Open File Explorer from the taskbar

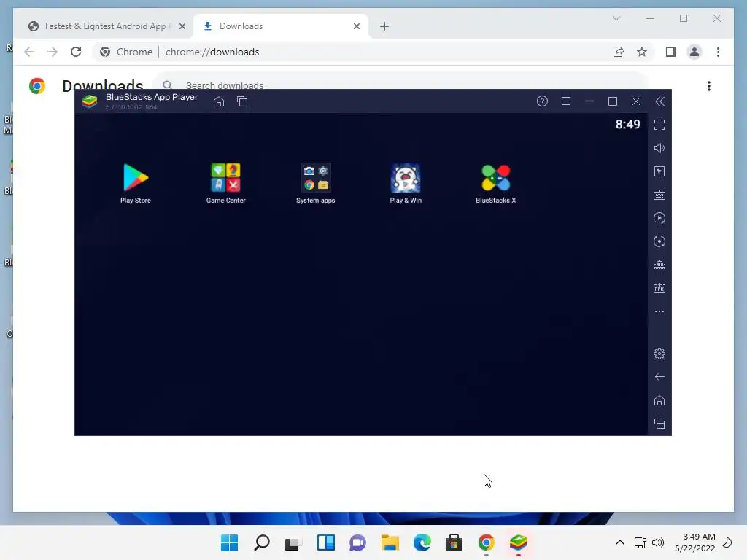(390, 542)
